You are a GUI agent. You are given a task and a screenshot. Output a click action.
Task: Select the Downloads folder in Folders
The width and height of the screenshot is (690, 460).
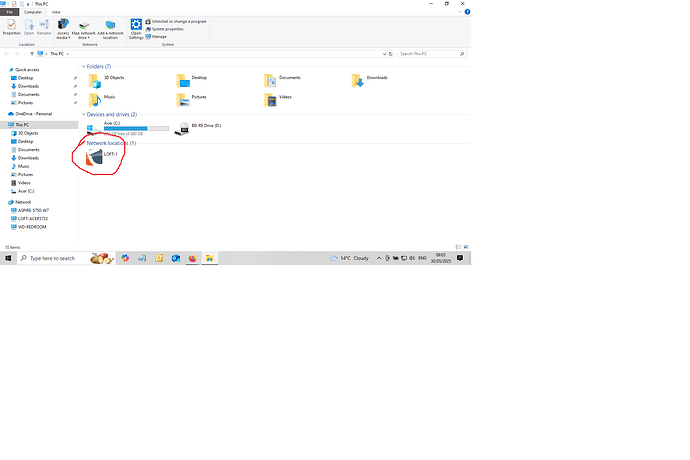tap(370, 81)
